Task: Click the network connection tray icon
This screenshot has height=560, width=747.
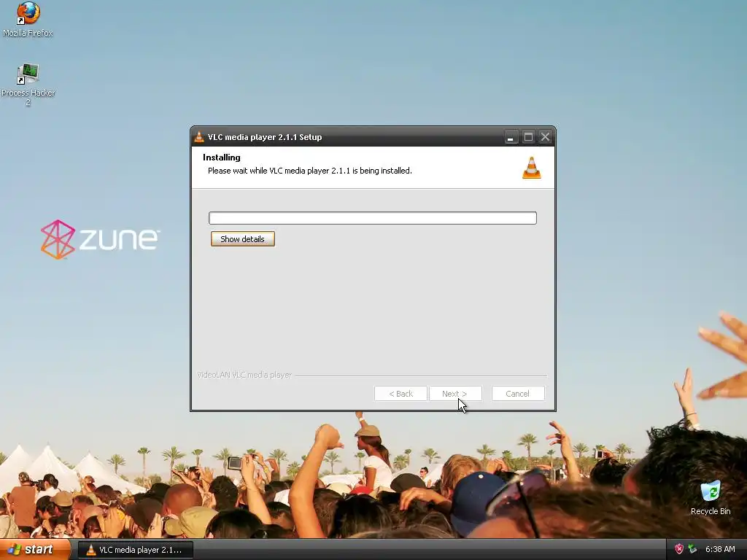Action: [693, 549]
